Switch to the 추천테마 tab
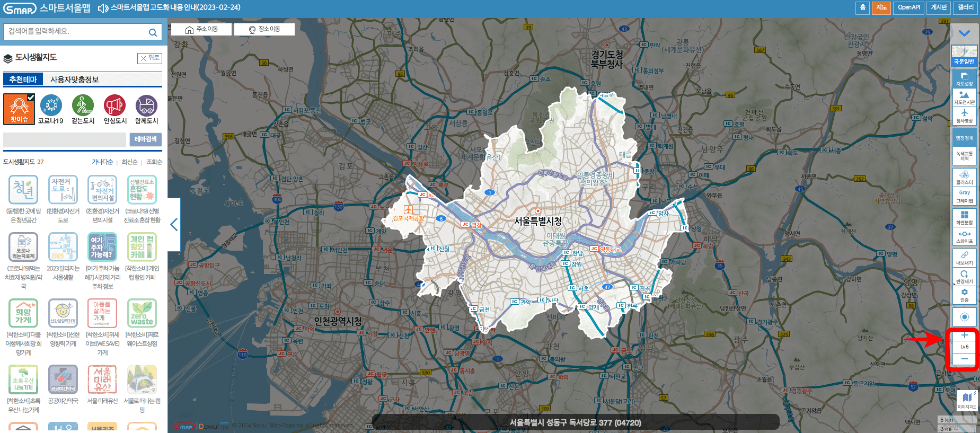Screen dimensions: 980x433 (x=23, y=79)
